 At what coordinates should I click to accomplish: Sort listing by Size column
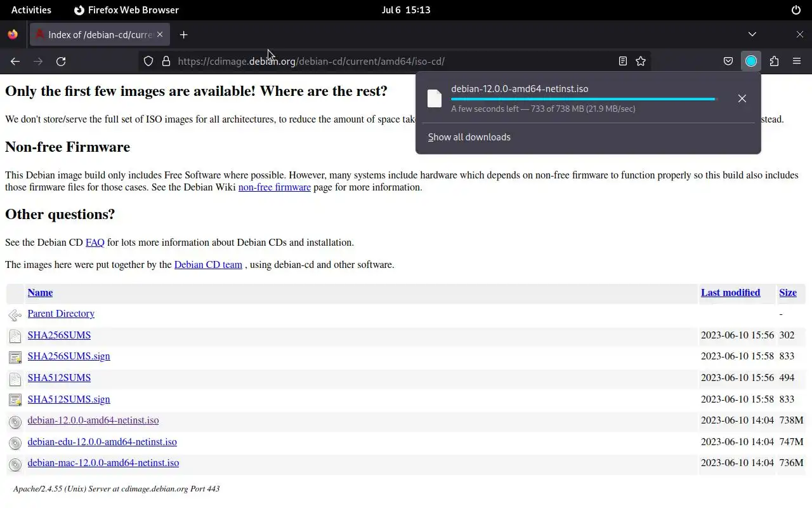click(788, 293)
